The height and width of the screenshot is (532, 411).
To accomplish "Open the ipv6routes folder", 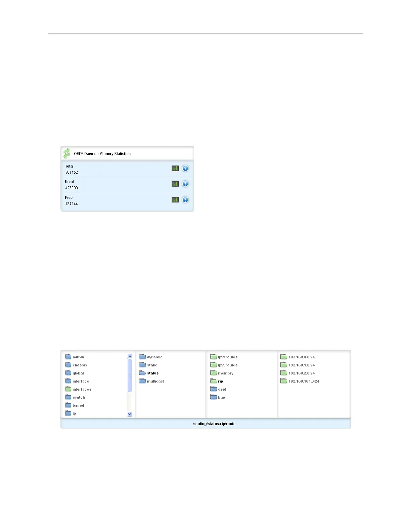I will 224,365.
